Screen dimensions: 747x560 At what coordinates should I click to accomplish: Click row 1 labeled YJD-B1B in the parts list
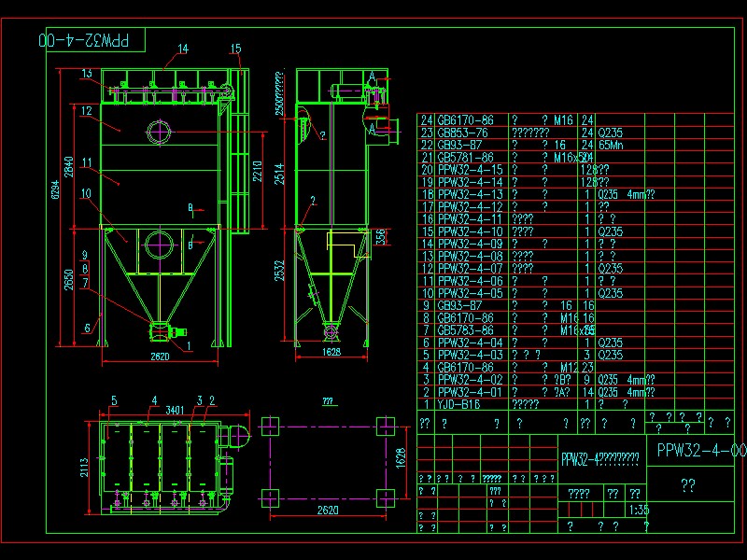(x=458, y=404)
